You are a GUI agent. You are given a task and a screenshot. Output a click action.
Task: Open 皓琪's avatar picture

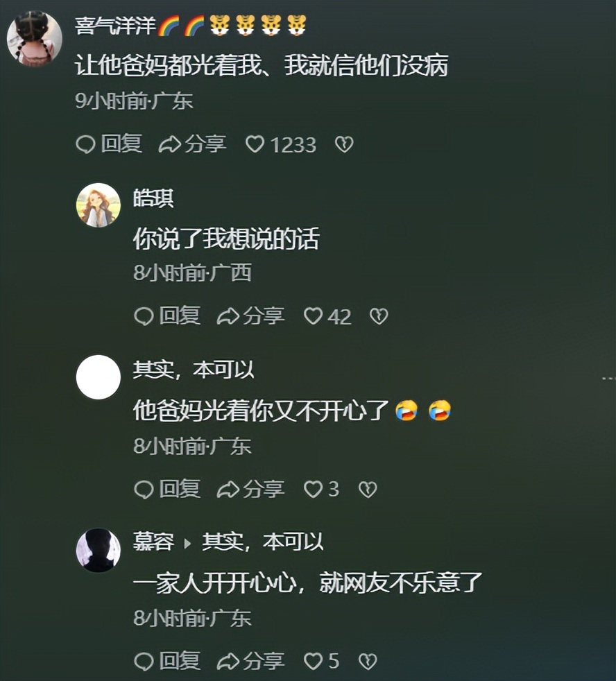[x=99, y=205]
